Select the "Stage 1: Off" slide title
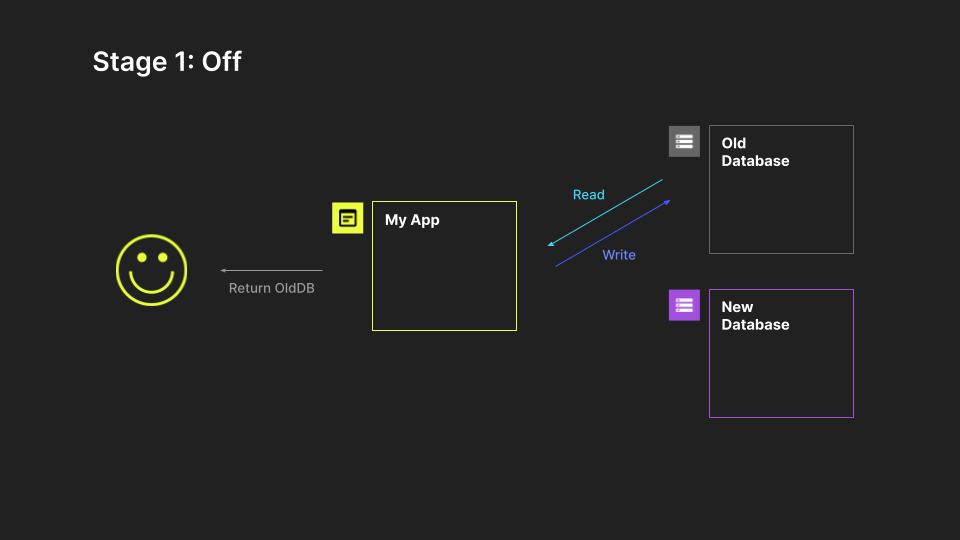 coord(167,62)
